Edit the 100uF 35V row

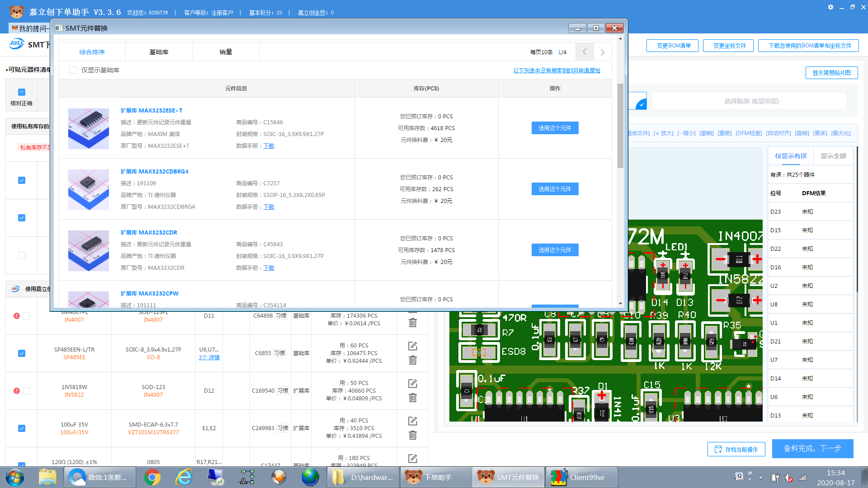pyautogui.click(x=412, y=421)
